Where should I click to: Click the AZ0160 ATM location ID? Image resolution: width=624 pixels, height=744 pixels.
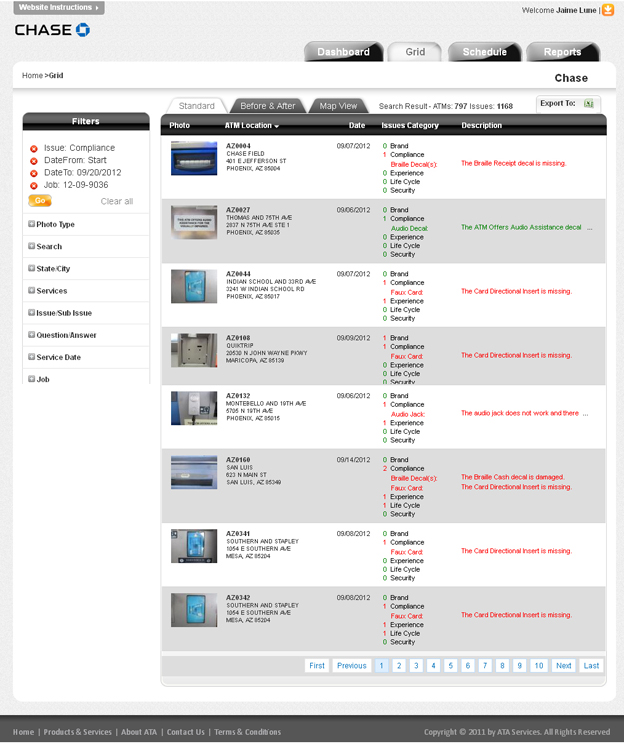[x=238, y=460]
